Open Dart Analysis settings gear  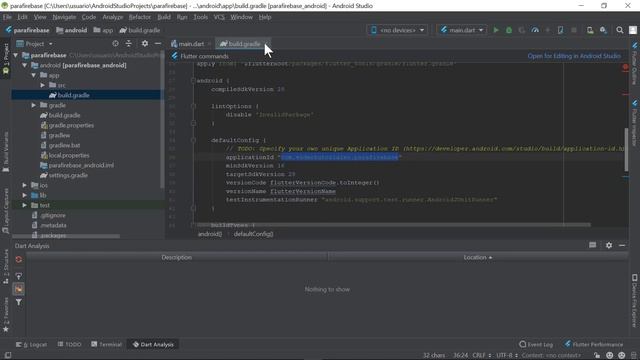point(609,245)
